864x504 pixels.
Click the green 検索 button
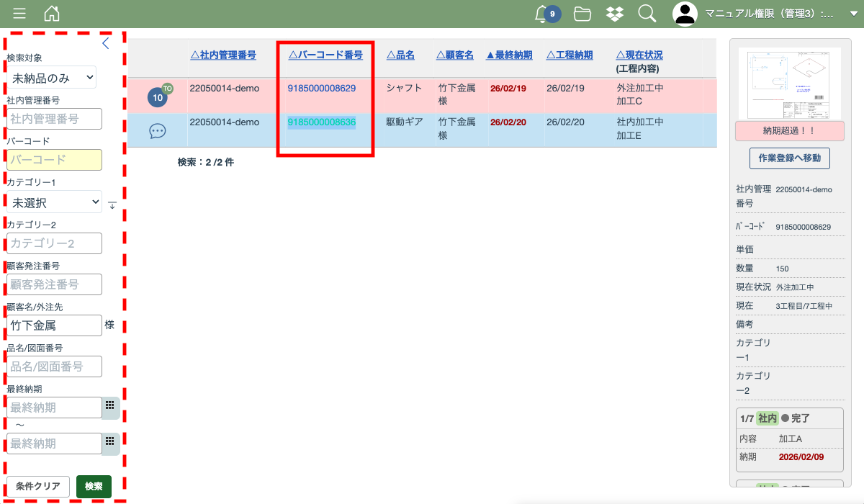tap(94, 487)
